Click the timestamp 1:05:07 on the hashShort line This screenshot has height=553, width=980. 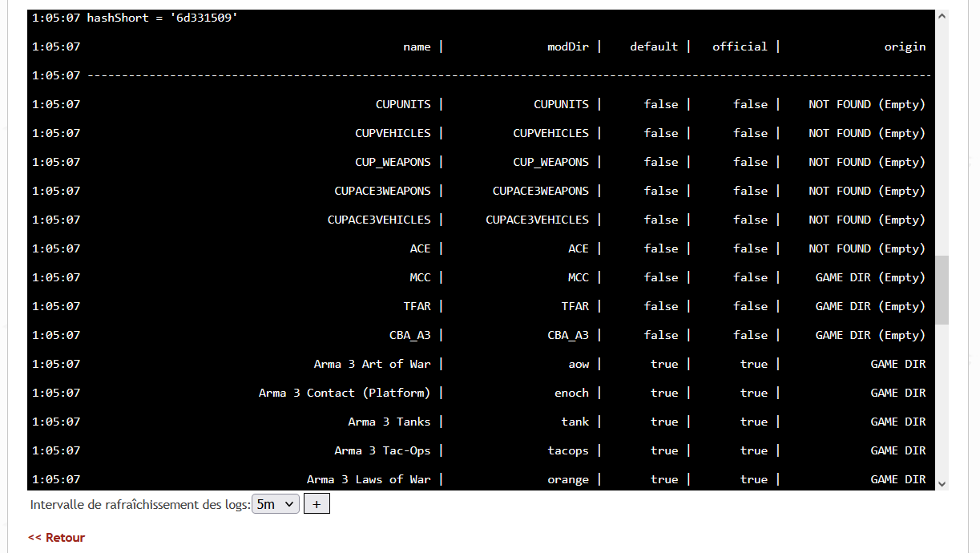56,18
